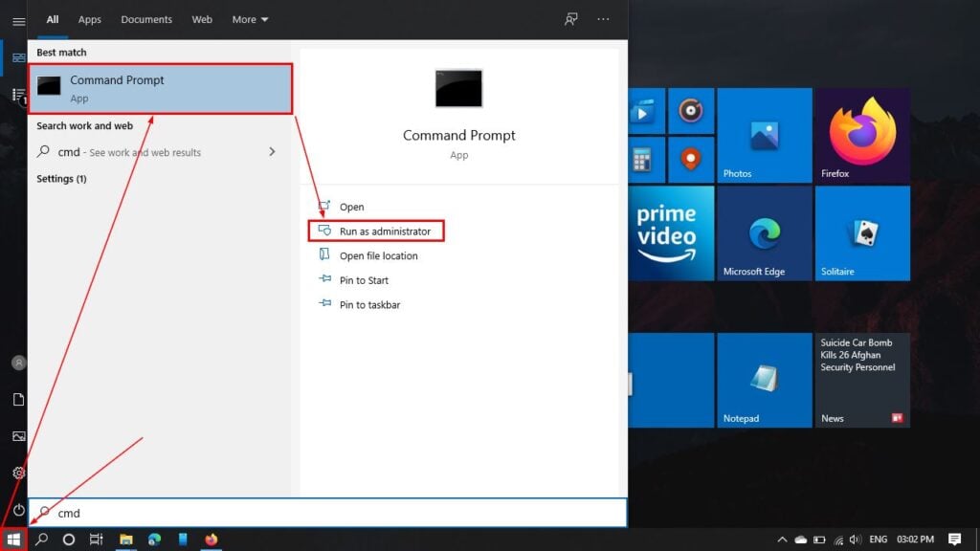980x551 pixels.
Task: Select Pin to Start
Action: 364,280
